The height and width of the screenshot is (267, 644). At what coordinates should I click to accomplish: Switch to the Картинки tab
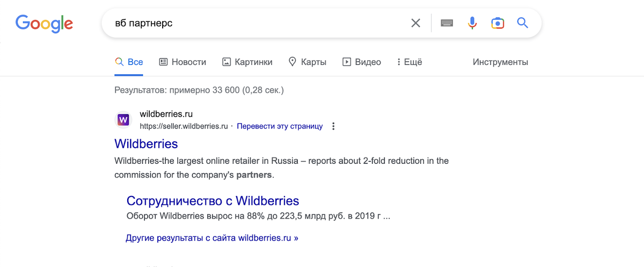click(x=247, y=62)
